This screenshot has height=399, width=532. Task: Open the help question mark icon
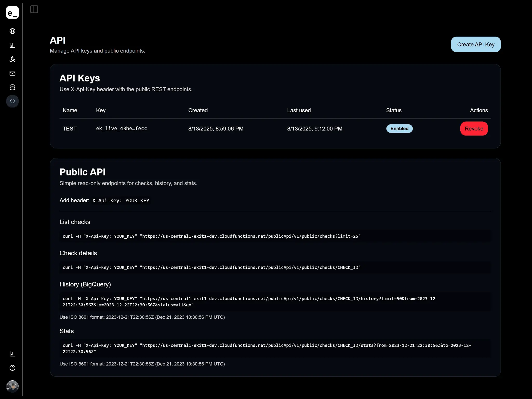click(12, 368)
